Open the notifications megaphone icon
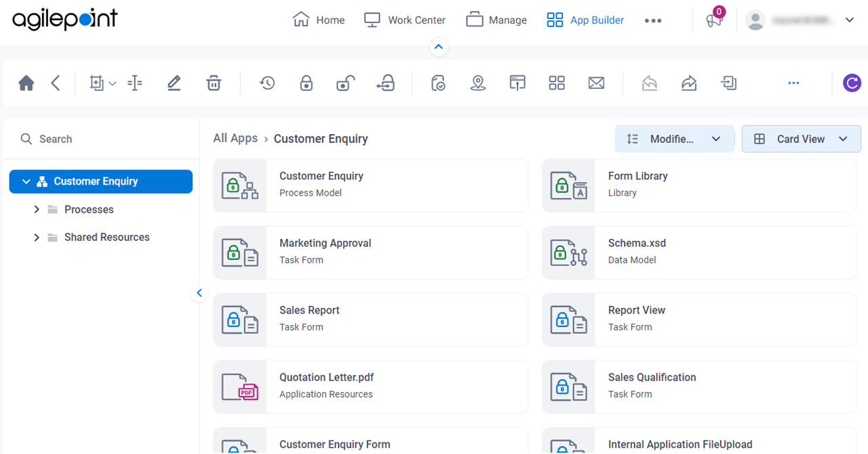The width and height of the screenshot is (868, 454). click(x=713, y=20)
